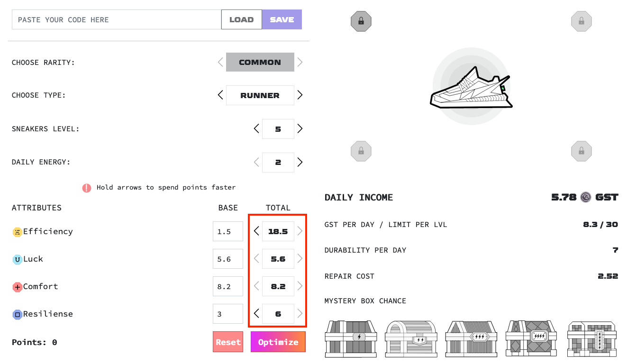The width and height of the screenshot is (627, 364).
Task: Switch rarity forward from COMMON
Action: point(300,62)
